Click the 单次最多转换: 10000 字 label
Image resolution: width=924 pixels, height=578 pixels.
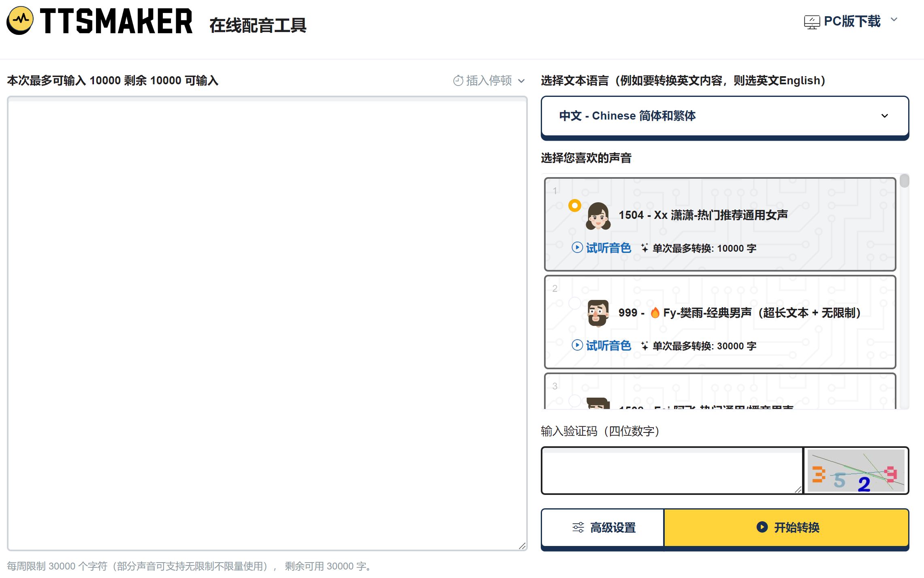(x=704, y=248)
